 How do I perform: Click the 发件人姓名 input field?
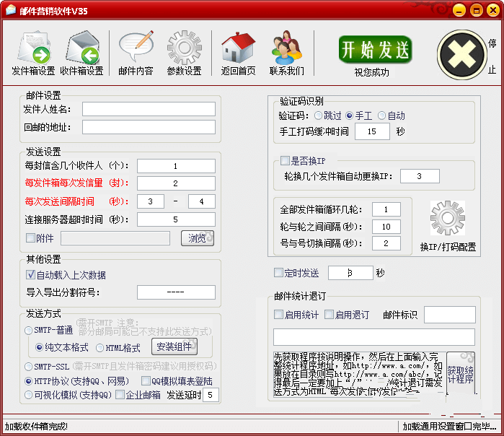149,109
